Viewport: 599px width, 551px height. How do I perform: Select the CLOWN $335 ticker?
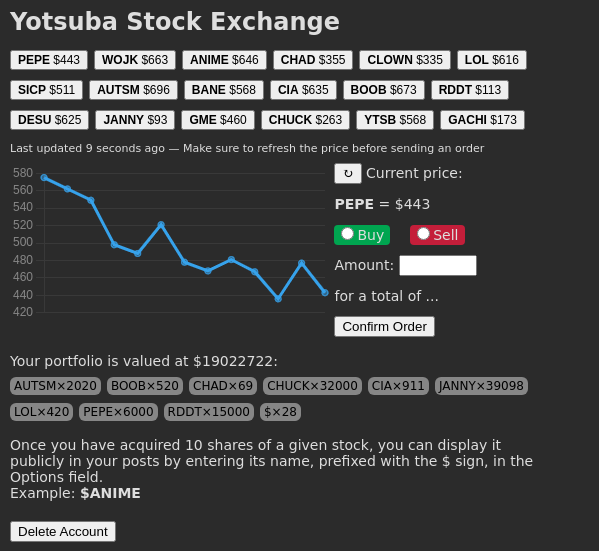pos(405,60)
